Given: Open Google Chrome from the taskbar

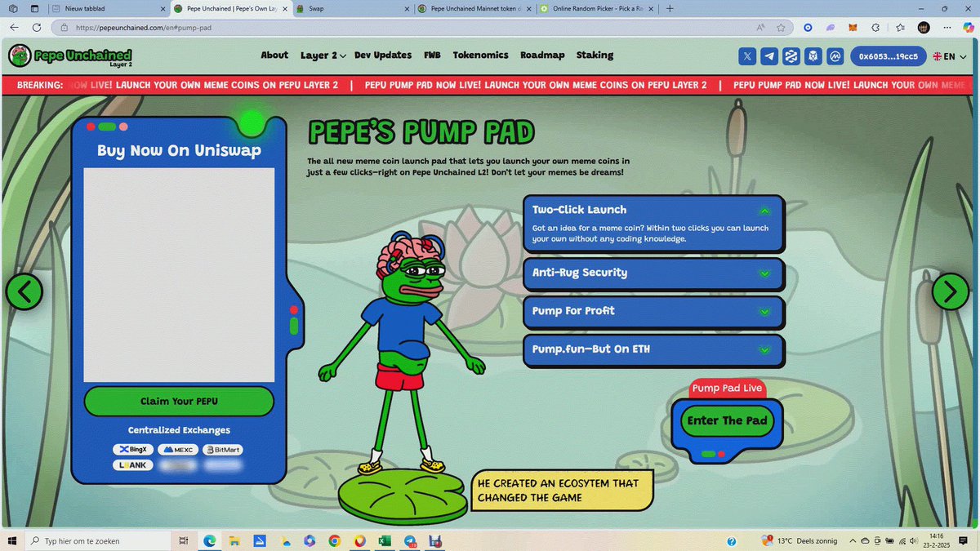Looking at the screenshot, I should pos(334,540).
